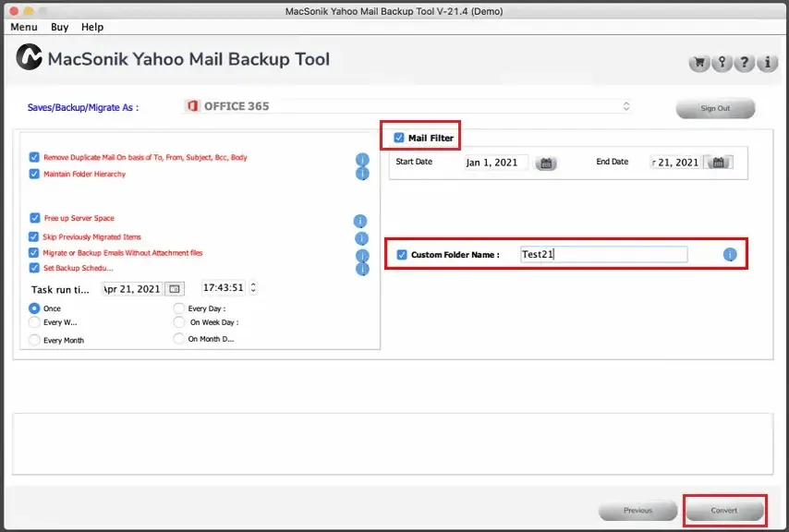Open the Saves/Backup/Migrate As dropdown

(x=407, y=106)
